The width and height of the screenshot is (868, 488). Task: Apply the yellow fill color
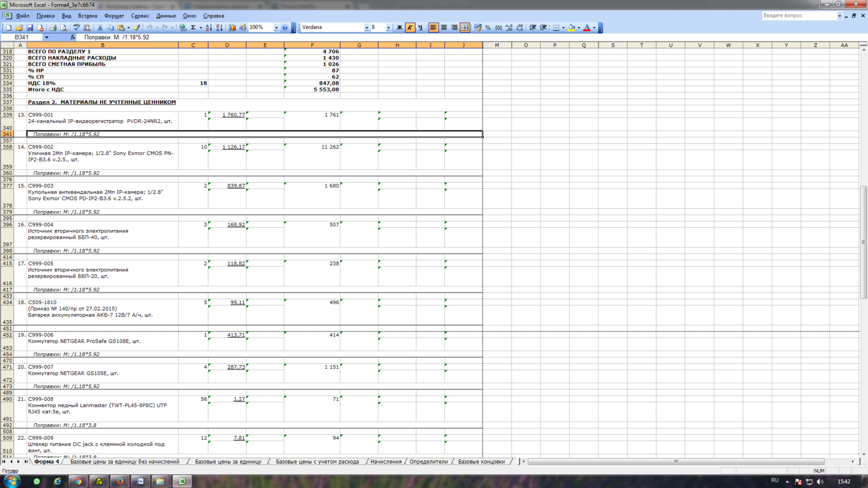(x=572, y=27)
